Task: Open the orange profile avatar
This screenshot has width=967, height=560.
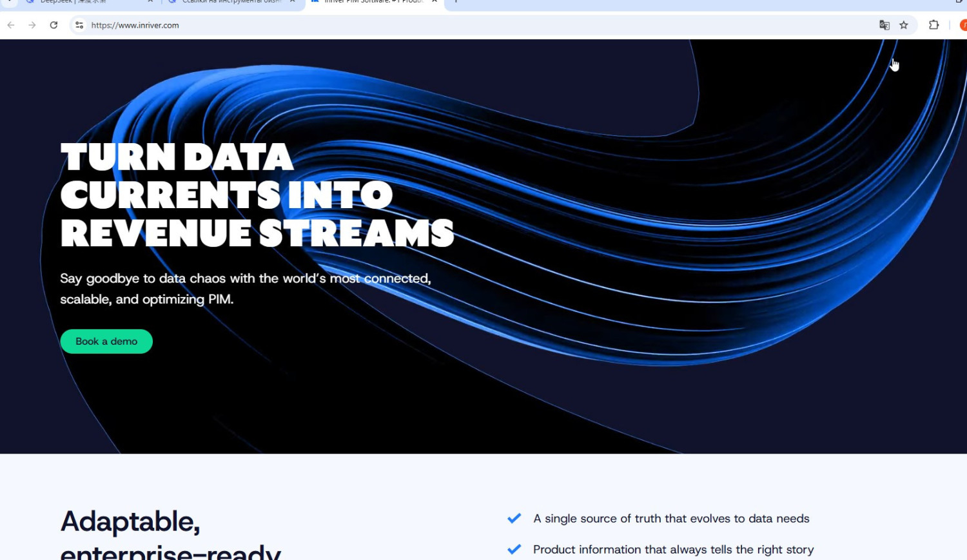Action: click(x=962, y=25)
